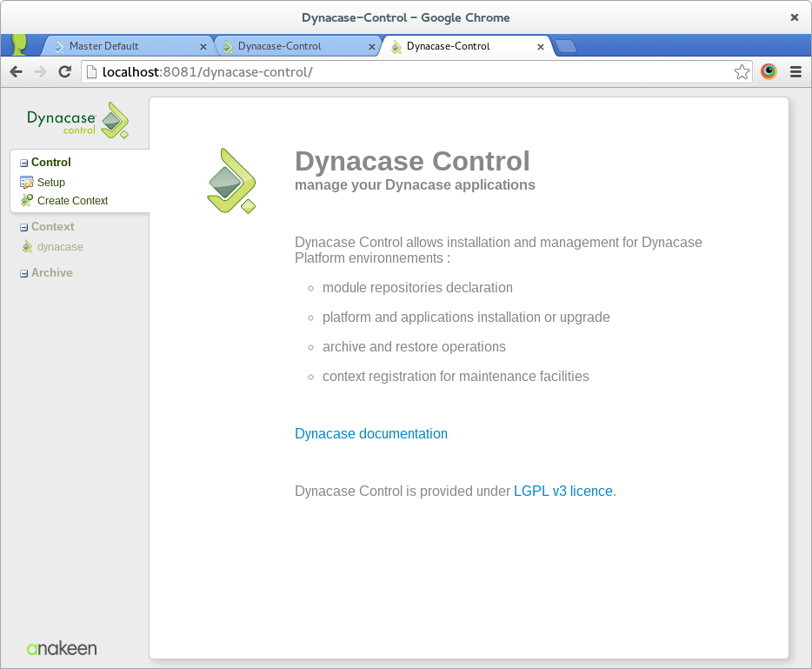Click the Dynacase control logo in sidebar

77,120
